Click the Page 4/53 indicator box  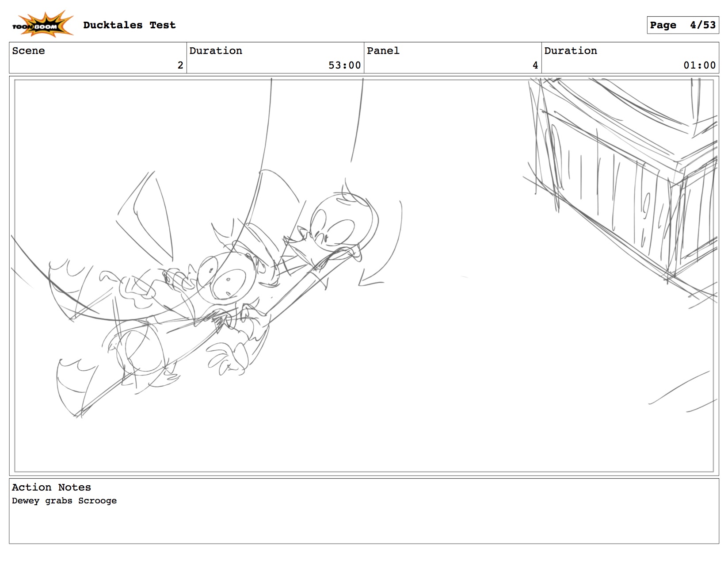pyautogui.click(x=682, y=25)
